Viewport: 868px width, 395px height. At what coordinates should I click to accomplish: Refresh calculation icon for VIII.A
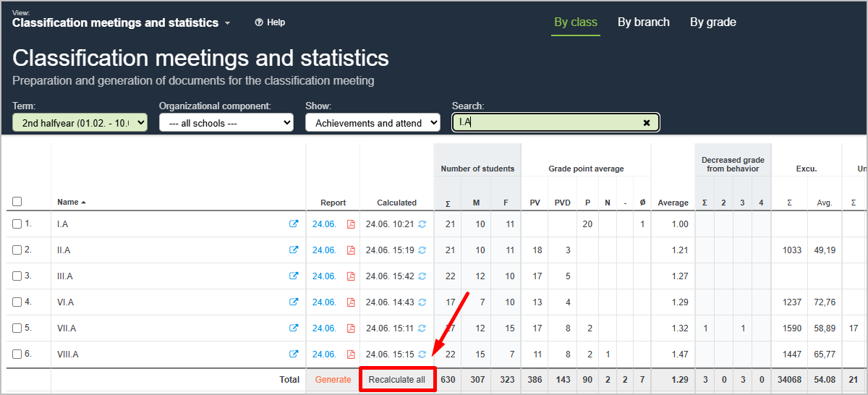point(422,354)
